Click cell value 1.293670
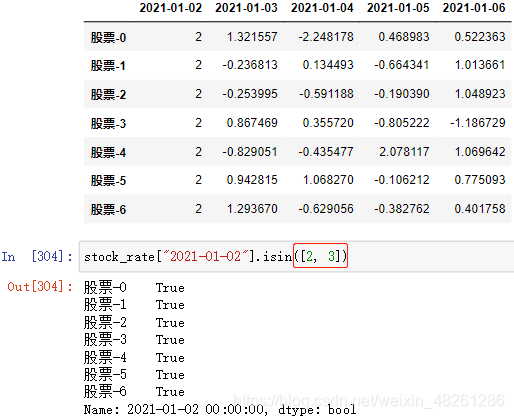Screen dimensions: 514x419 point(252,209)
